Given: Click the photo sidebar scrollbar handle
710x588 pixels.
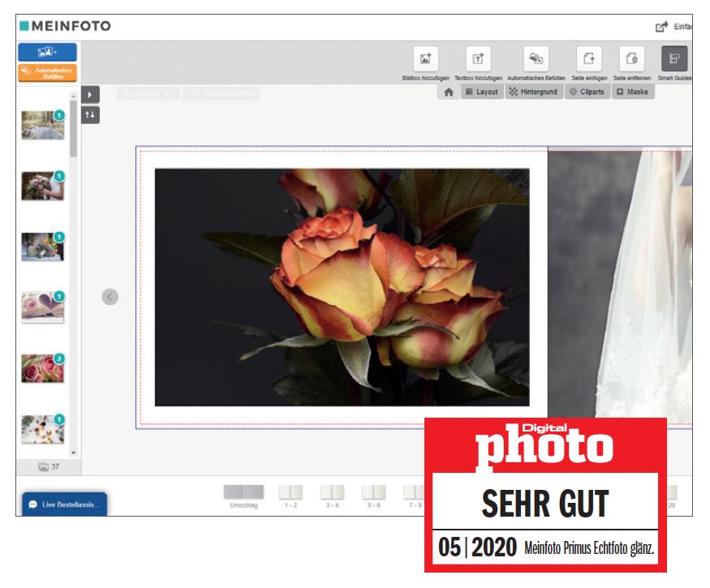Looking at the screenshot, I should click(x=73, y=129).
